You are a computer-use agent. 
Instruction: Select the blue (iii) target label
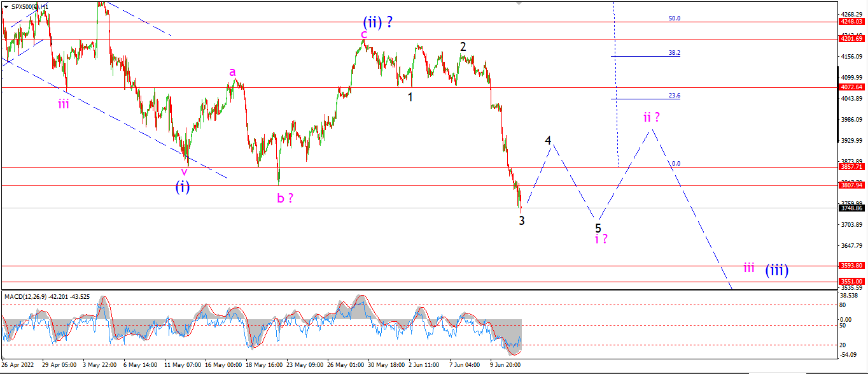point(777,270)
